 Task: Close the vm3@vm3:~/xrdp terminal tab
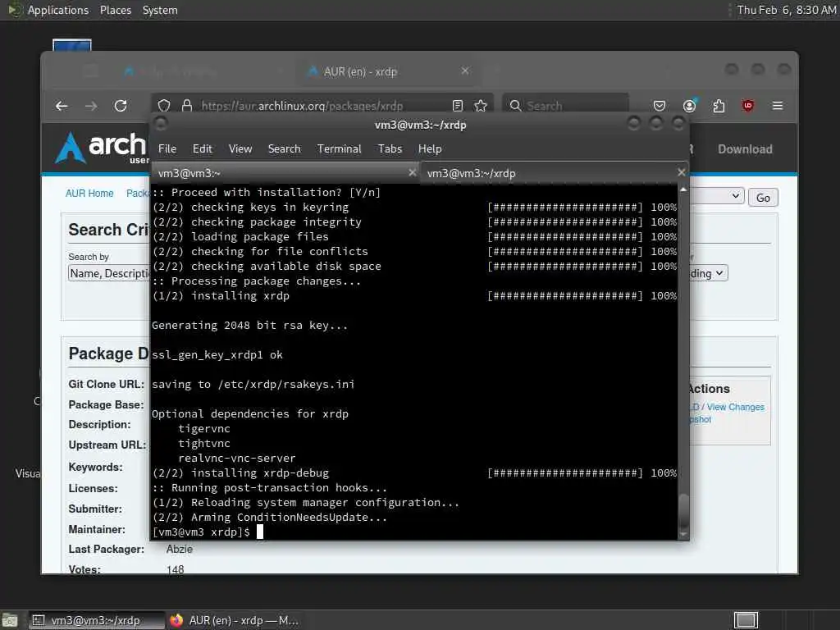[x=681, y=172]
